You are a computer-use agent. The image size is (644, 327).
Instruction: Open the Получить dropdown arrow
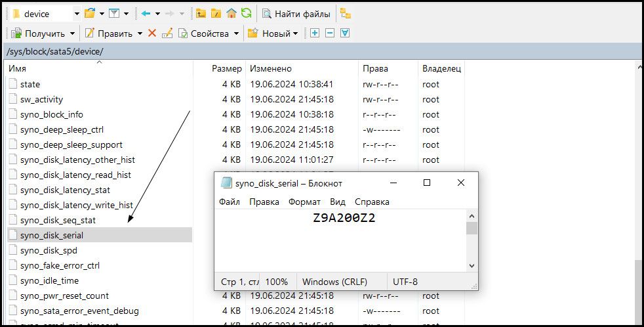pos(72,33)
